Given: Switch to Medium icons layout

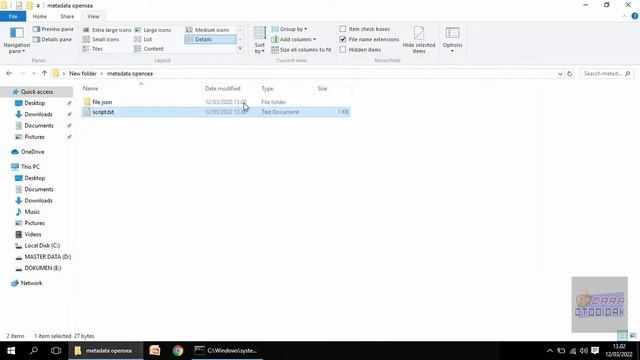Looking at the screenshot, I should (207, 30).
